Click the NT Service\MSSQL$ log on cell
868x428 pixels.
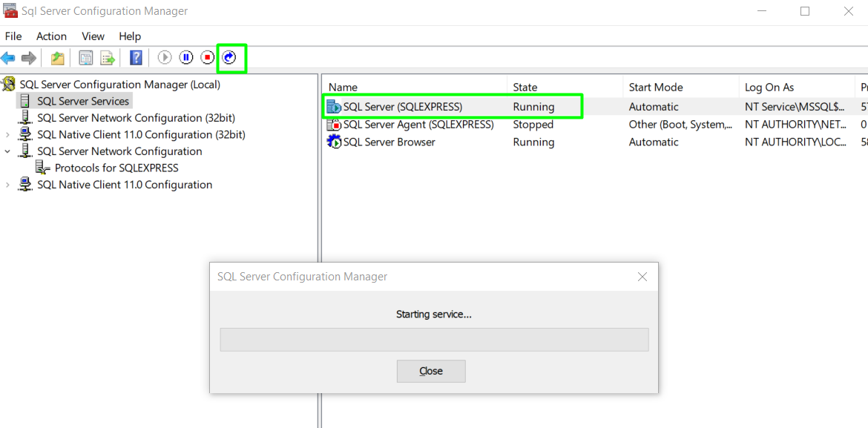[795, 107]
